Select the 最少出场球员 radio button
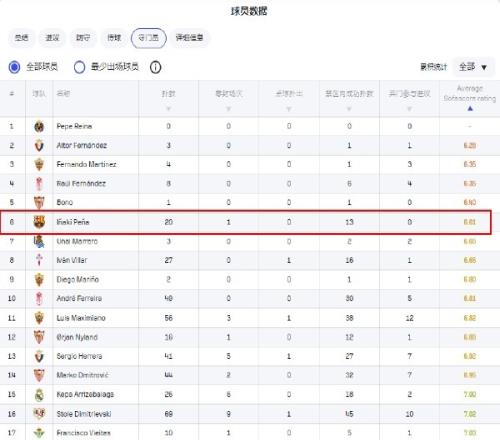This screenshot has height=440, width=500. click(x=79, y=67)
